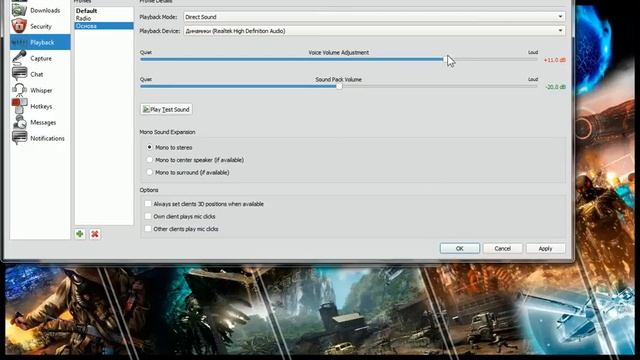Image resolution: width=640 pixels, height=360 pixels.
Task: Select the Playback section icon
Action: click(x=19, y=42)
